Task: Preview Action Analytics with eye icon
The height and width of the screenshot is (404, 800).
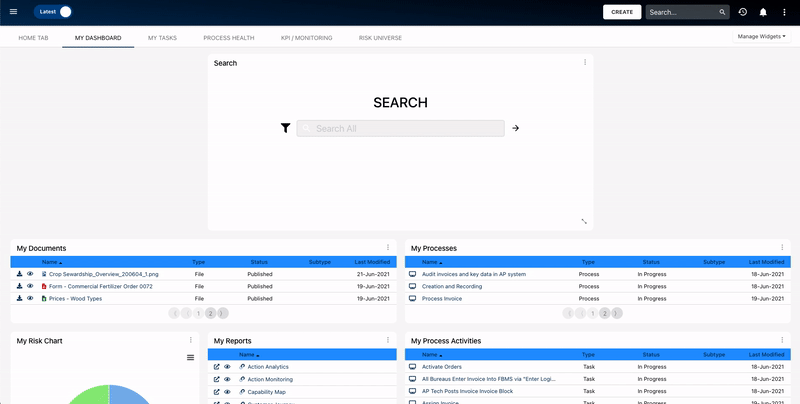Action: coord(227,366)
